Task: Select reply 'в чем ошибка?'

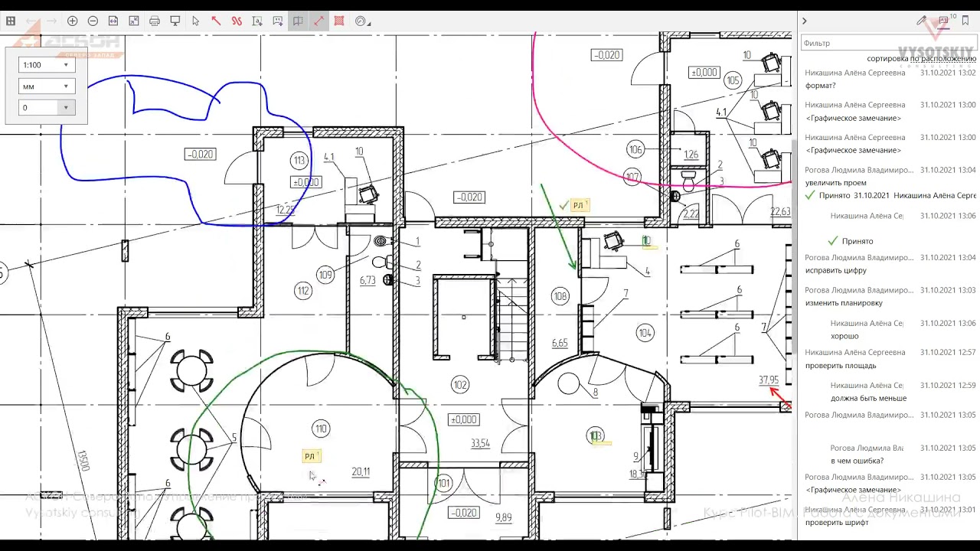Action: coord(857,461)
